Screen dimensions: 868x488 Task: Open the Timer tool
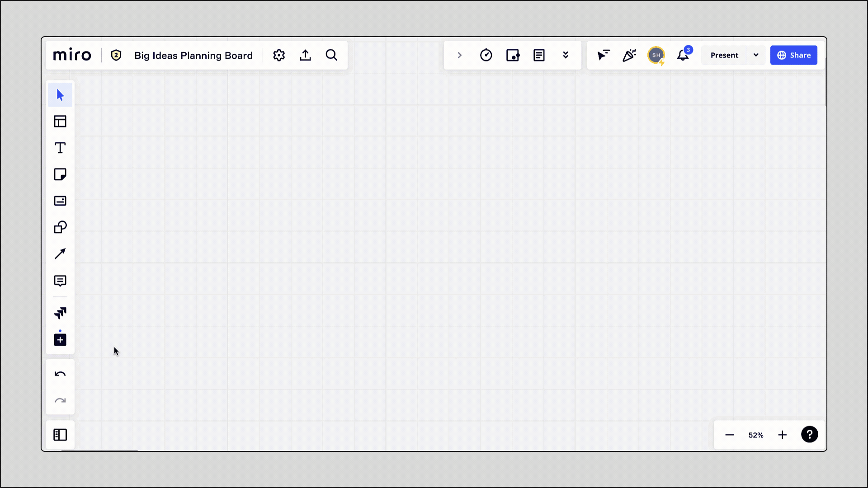[486, 55]
